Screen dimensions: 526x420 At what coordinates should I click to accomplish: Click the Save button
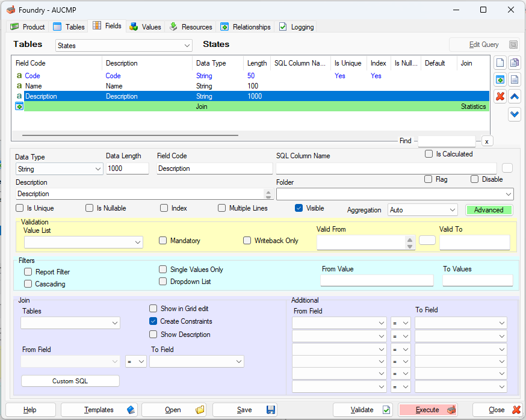tap(244, 410)
